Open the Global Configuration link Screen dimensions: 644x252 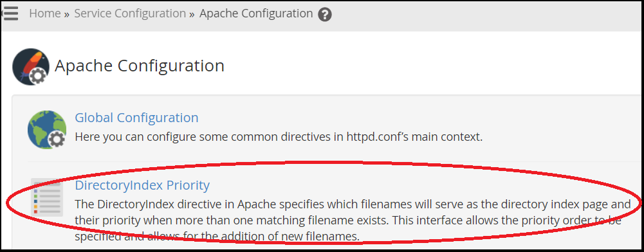(x=136, y=118)
